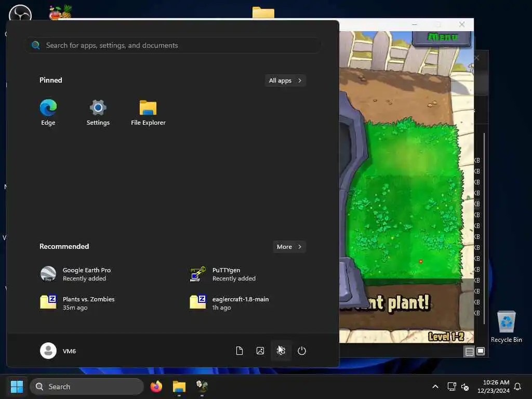Expand All apps list
Viewport: 532px width, 399px height.
285,81
